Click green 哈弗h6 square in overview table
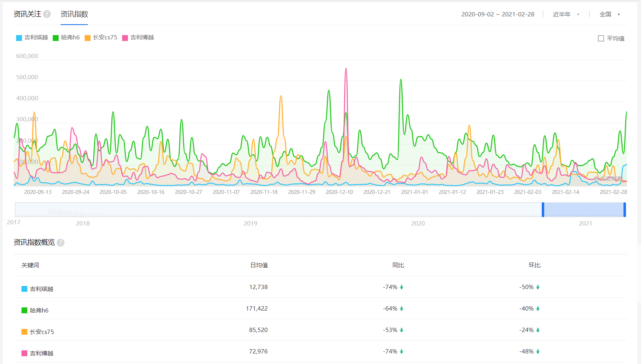This screenshot has height=364, width=641. 24,311
